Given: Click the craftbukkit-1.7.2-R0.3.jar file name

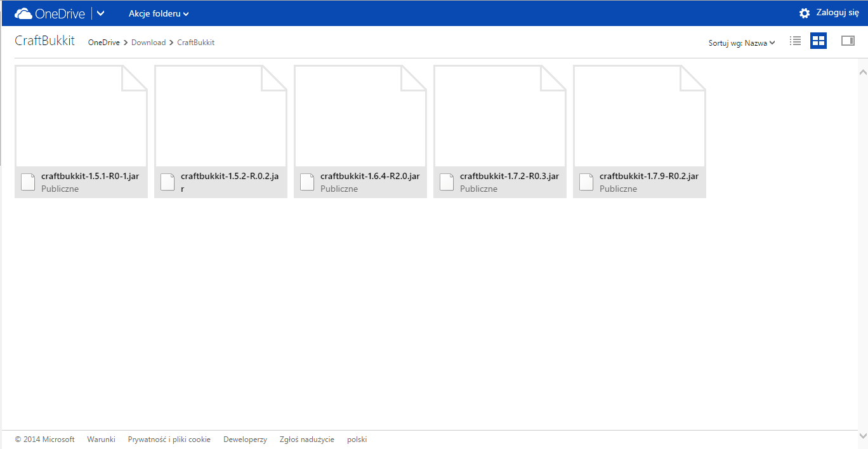Looking at the screenshot, I should click(510, 176).
